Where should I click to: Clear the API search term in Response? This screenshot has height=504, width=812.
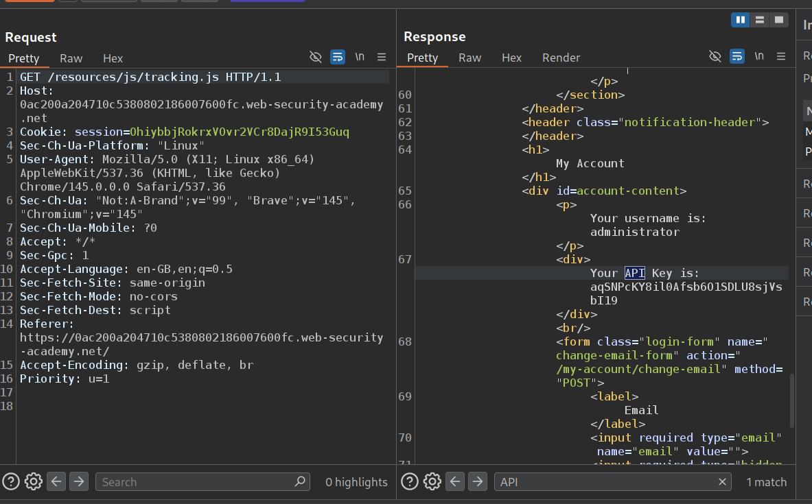point(722,482)
